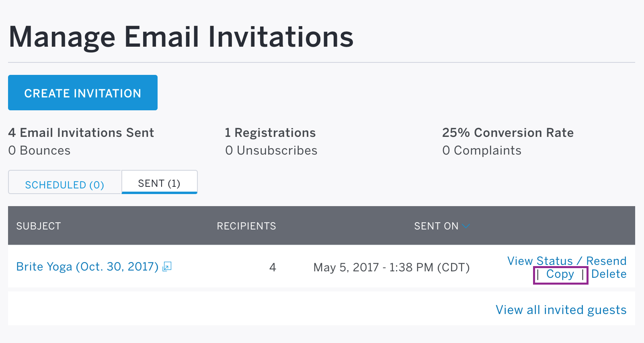Screen dimensions: 644x343
Task: Click the 25% Conversion Rate statistic
Action: (x=508, y=132)
